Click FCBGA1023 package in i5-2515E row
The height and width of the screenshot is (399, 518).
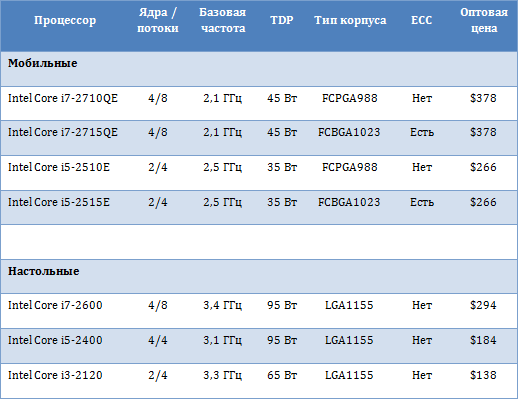pos(349,202)
